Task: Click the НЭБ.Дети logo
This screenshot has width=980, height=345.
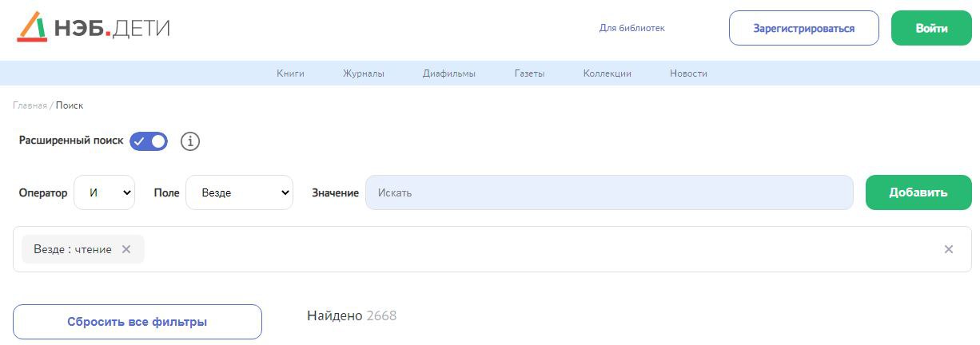Action: click(x=93, y=28)
